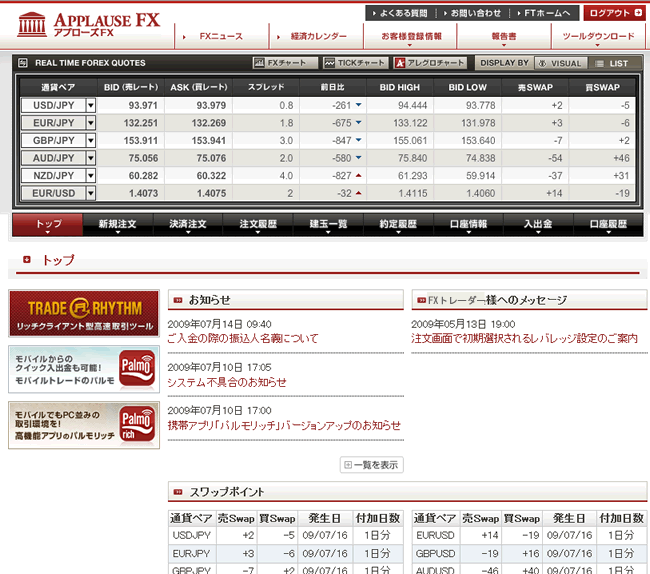
Task: Click the EUR/JPY bid value 132.251
Action: 141,123
